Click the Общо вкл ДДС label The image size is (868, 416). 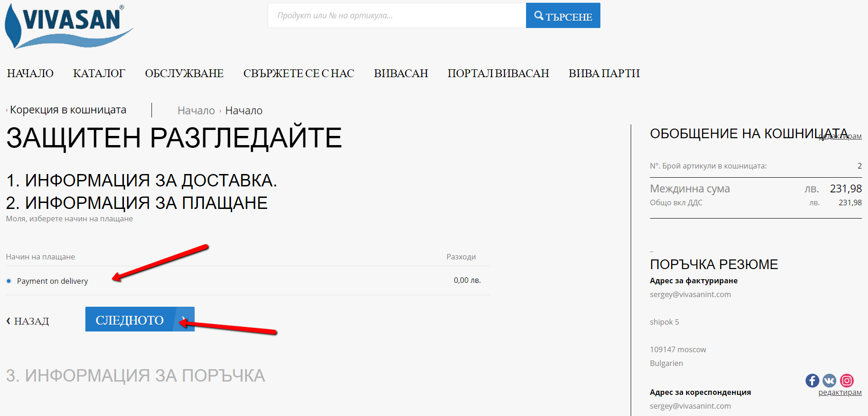pos(676,202)
